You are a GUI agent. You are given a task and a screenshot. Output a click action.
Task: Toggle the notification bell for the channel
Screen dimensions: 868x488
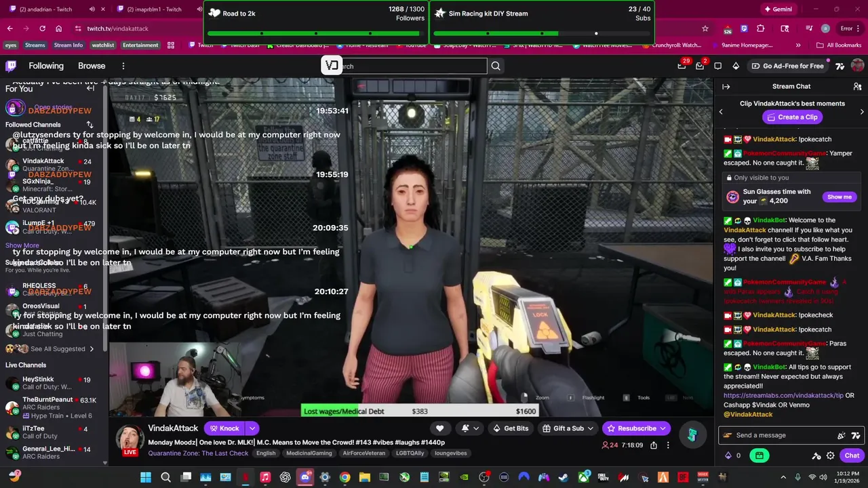click(465, 428)
